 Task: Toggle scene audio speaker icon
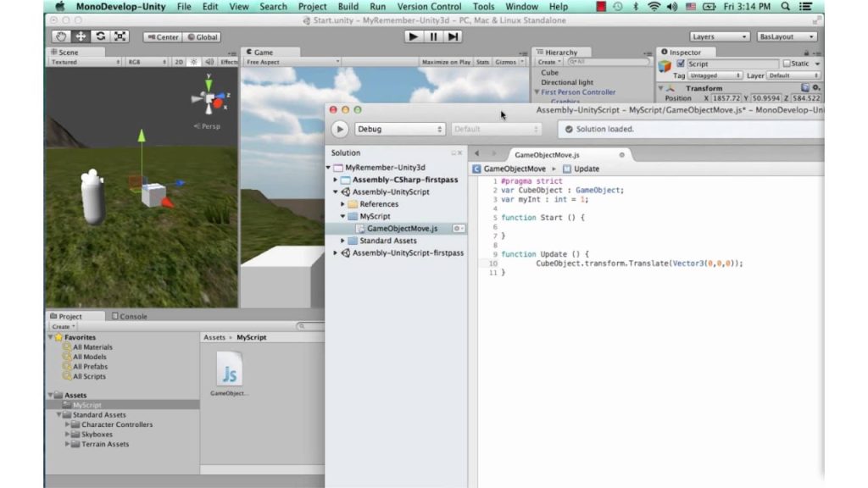209,62
